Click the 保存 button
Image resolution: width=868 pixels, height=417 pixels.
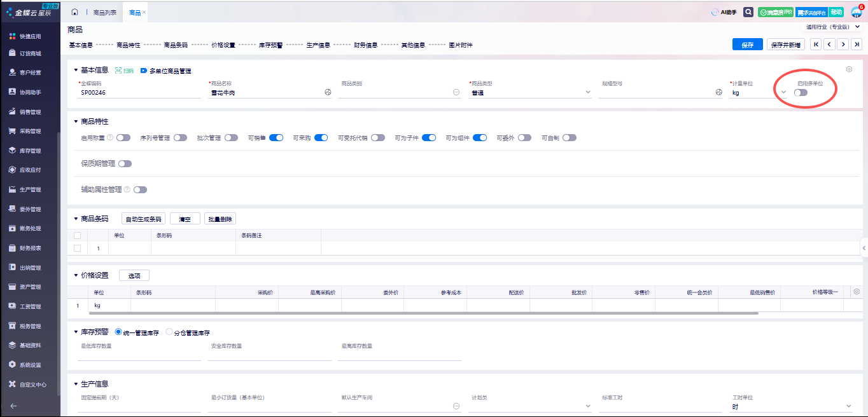[x=747, y=44]
